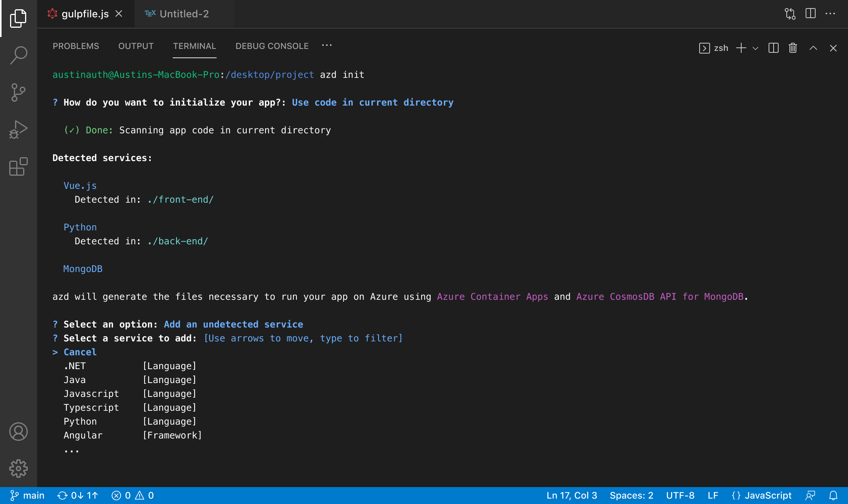
Task: Split the editor with layout icon
Action: coord(810,13)
